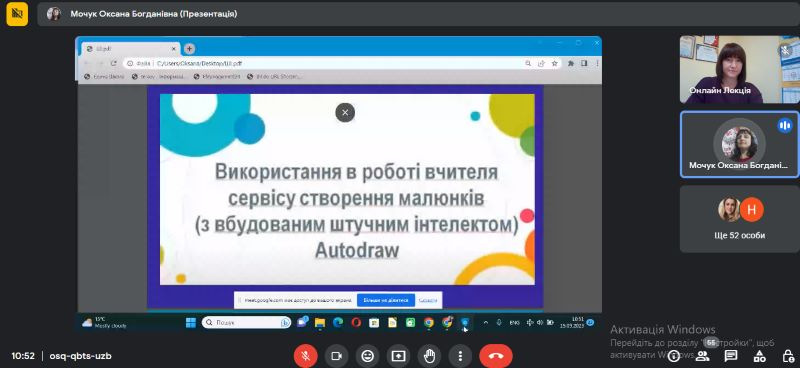Screen dimensions: 800x368
Task: Open File Explorer from shared taskbar
Action: 320,323
